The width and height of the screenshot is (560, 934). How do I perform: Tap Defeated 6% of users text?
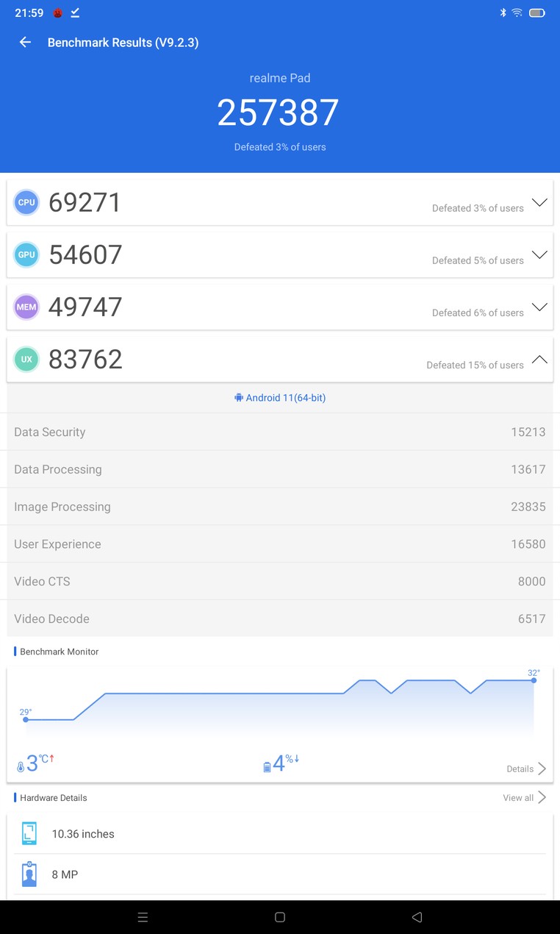tap(478, 313)
